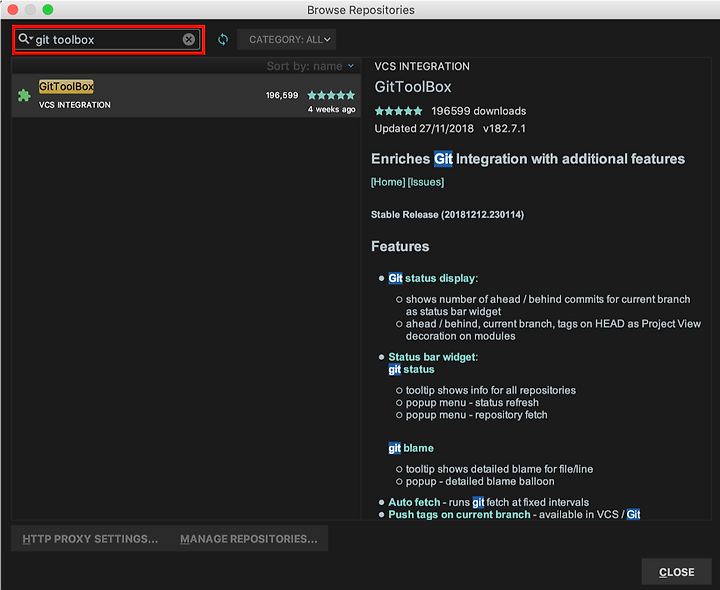Click the VCS INTEGRATION label under GitToolBox row
The width and height of the screenshot is (720, 590).
click(x=74, y=105)
